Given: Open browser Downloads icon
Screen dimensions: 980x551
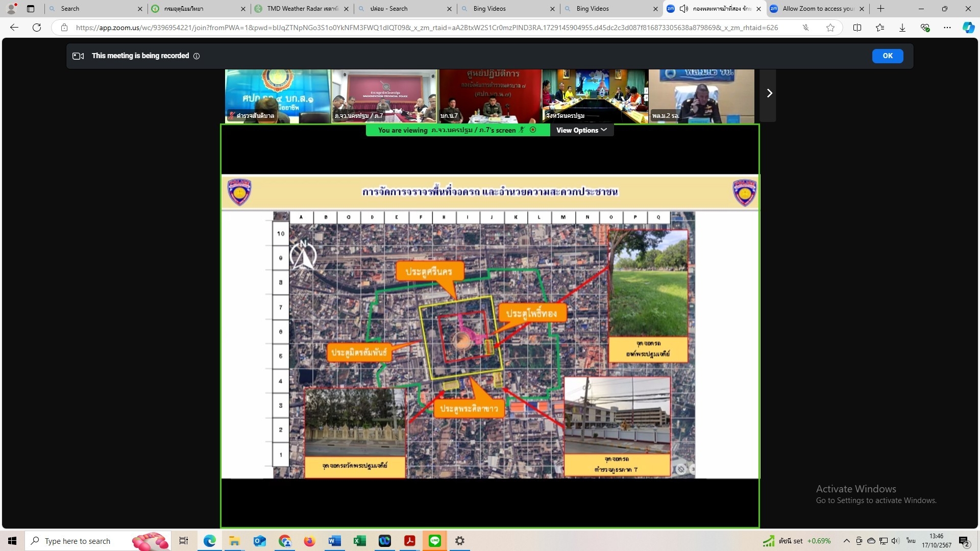Looking at the screenshot, I should (x=902, y=28).
